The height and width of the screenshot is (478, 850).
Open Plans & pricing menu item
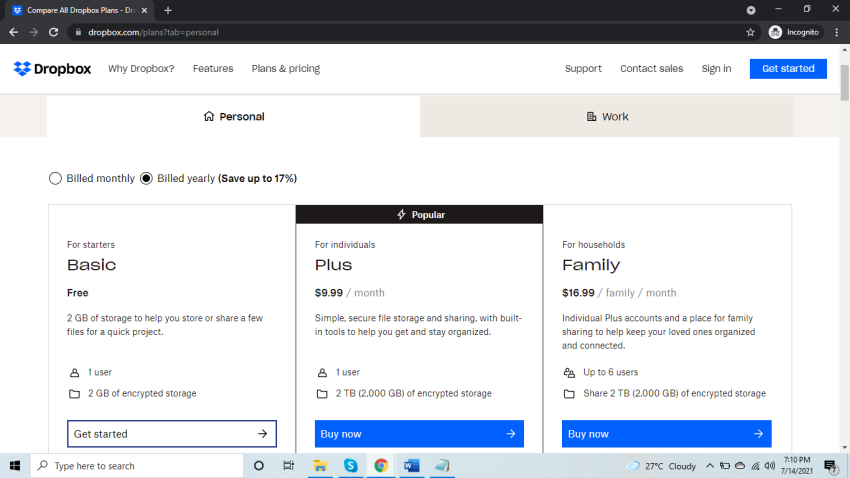[x=286, y=69]
